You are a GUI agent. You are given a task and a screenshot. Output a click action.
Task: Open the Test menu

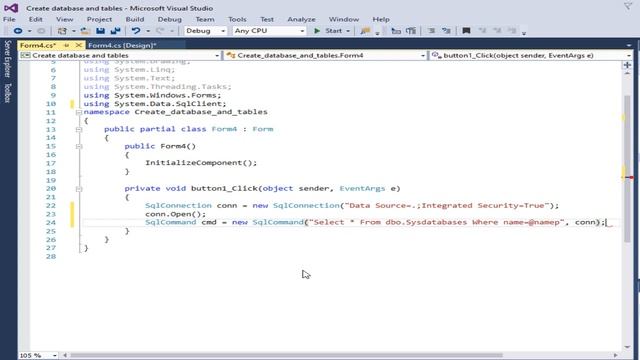267,19
